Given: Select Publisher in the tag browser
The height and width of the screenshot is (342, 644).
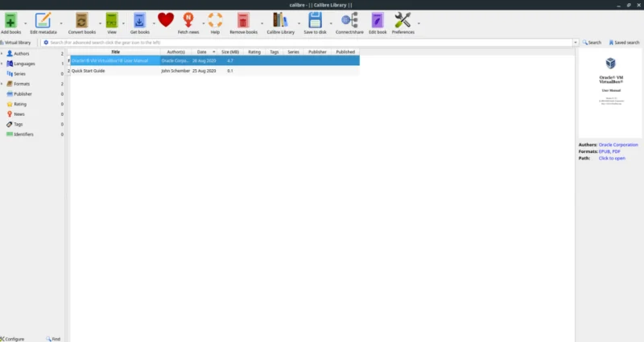Looking at the screenshot, I should [x=23, y=93].
